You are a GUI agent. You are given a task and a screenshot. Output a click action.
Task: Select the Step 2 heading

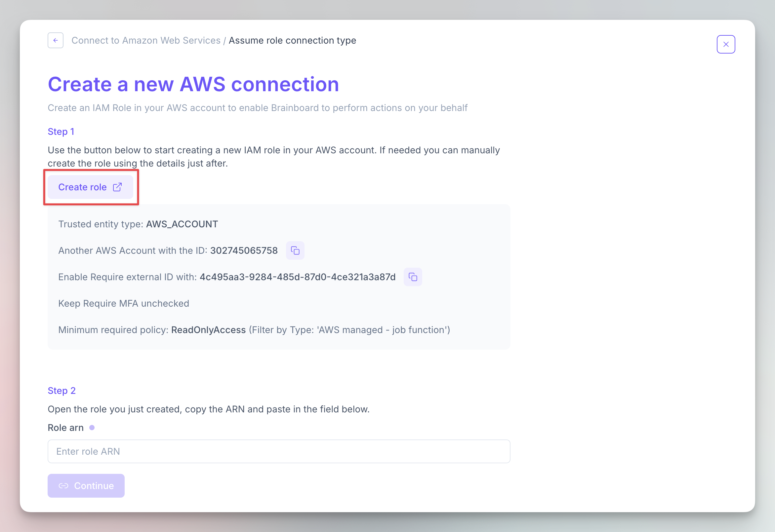coord(62,391)
